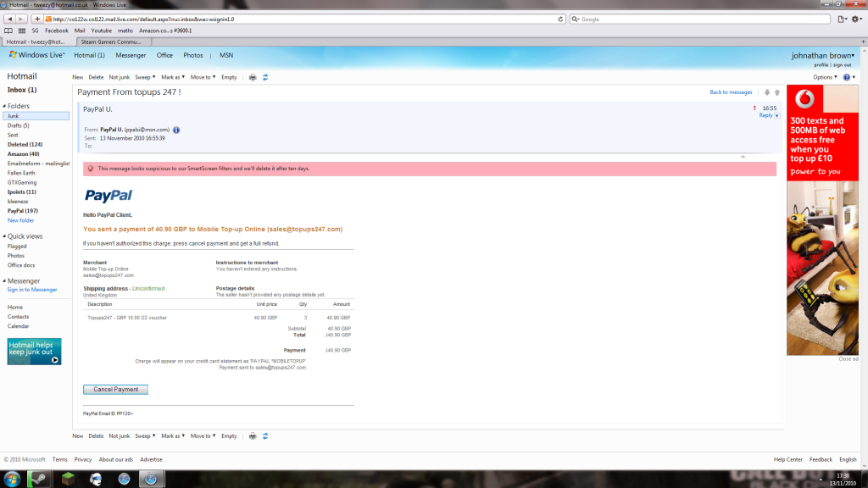Screen dimensions: 868x488
Task: Click the refresh icon in the bottom toolbar
Action: (x=265, y=436)
